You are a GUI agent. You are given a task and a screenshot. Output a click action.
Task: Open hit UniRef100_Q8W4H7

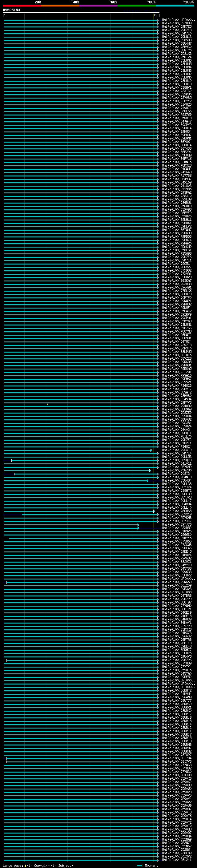click(177, 43)
